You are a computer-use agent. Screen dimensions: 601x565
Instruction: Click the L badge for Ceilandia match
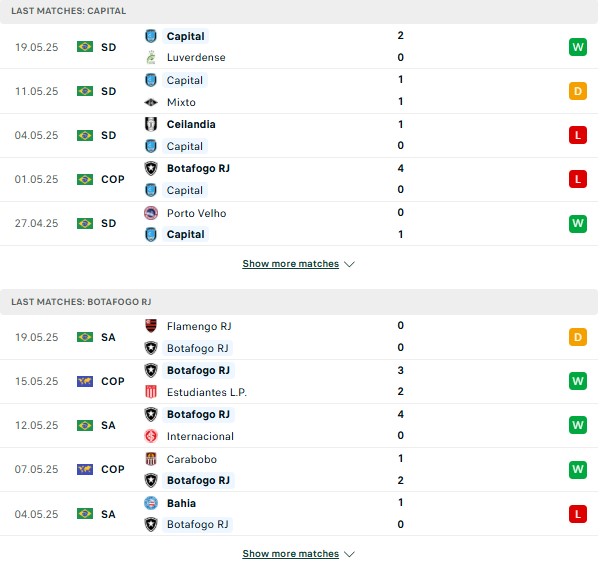pyautogui.click(x=578, y=135)
